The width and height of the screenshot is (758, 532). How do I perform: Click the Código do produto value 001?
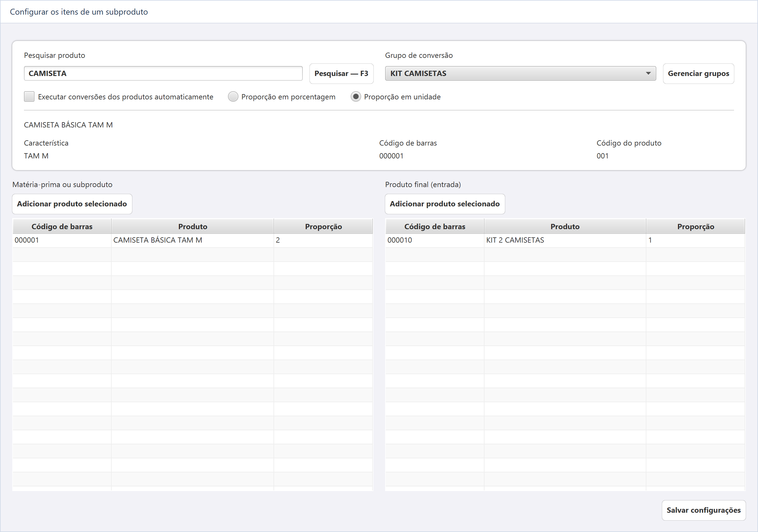[x=602, y=156]
